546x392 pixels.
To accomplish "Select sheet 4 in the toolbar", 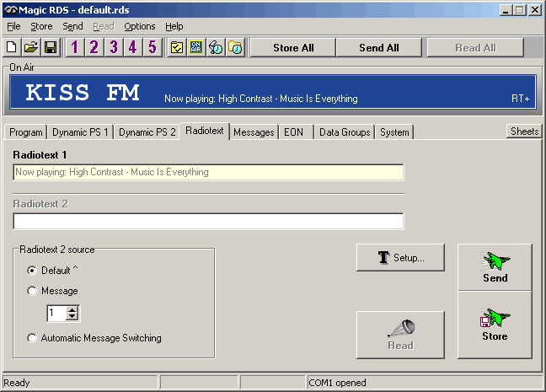I will coord(132,47).
